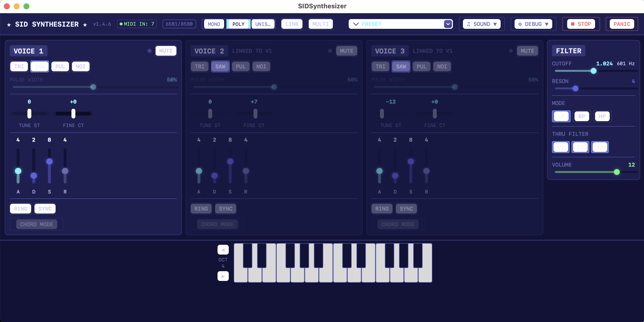Toggle V2 through filter routing
Viewport: 644px width, 322px height.
580,147
